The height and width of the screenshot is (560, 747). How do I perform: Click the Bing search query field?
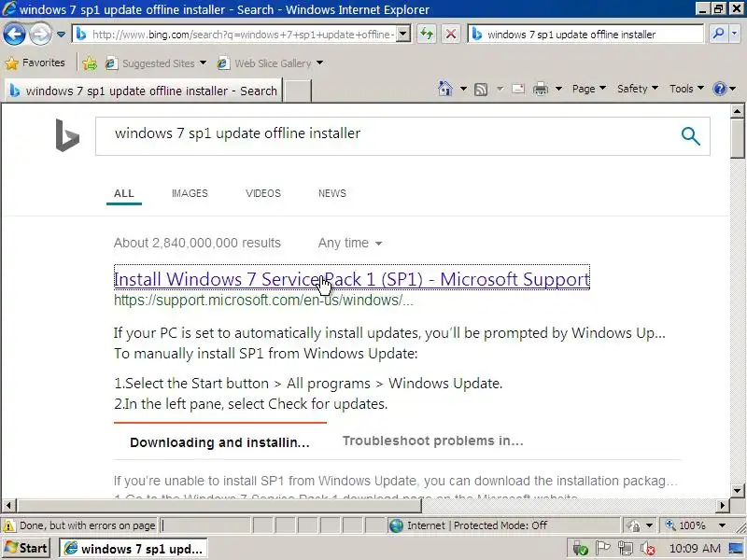click(x=386, y=135)
